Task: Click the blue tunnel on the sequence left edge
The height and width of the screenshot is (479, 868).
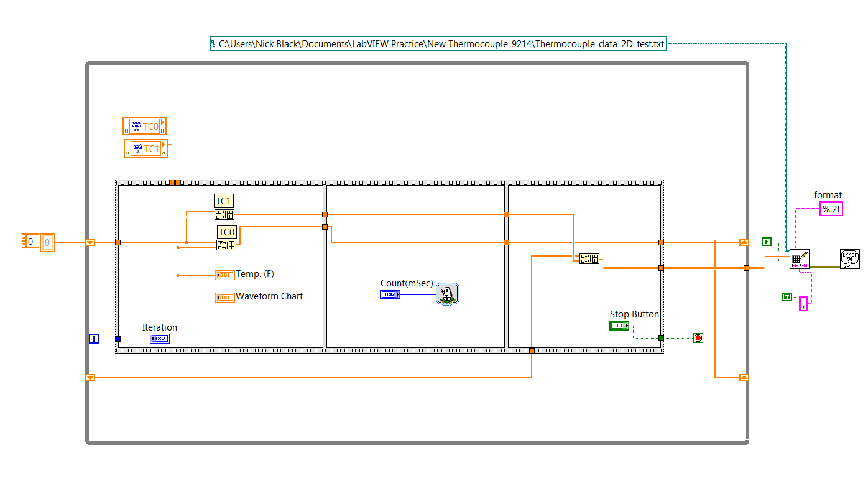Action: click(x=118, y=339)
